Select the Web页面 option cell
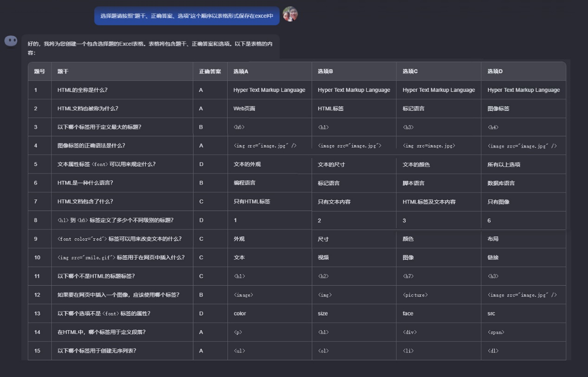The width and height of the screenshot is (588, 377). (x=244, y=109)
